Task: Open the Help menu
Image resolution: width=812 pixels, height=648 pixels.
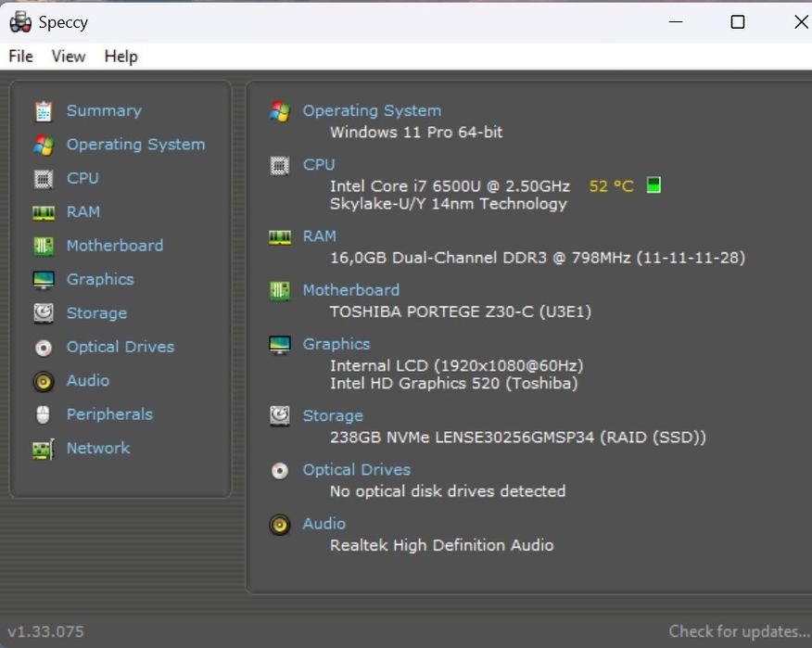Action: click(121, 56)
